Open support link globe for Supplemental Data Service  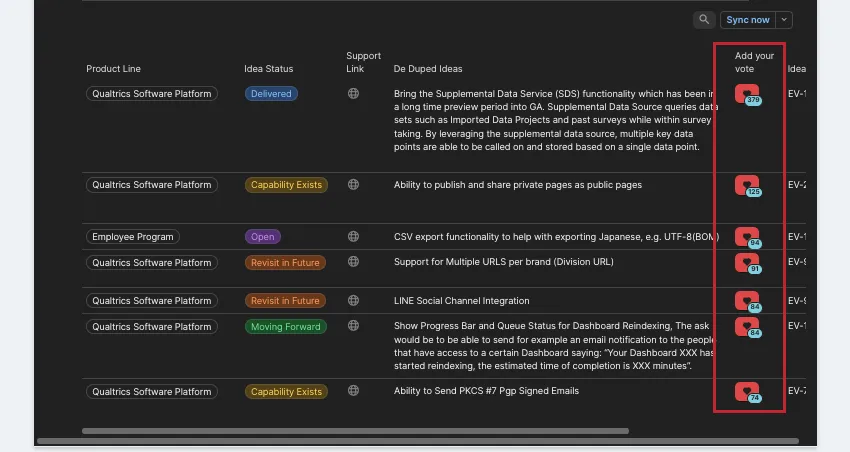point(353,94)
